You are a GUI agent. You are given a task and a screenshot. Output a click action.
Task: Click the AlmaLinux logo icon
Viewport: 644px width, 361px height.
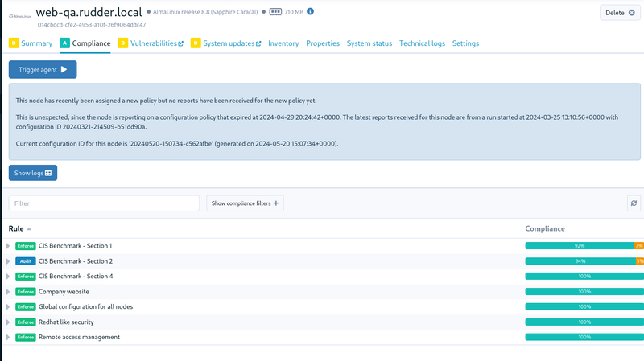pyautogui.click(x=19, y=16)
